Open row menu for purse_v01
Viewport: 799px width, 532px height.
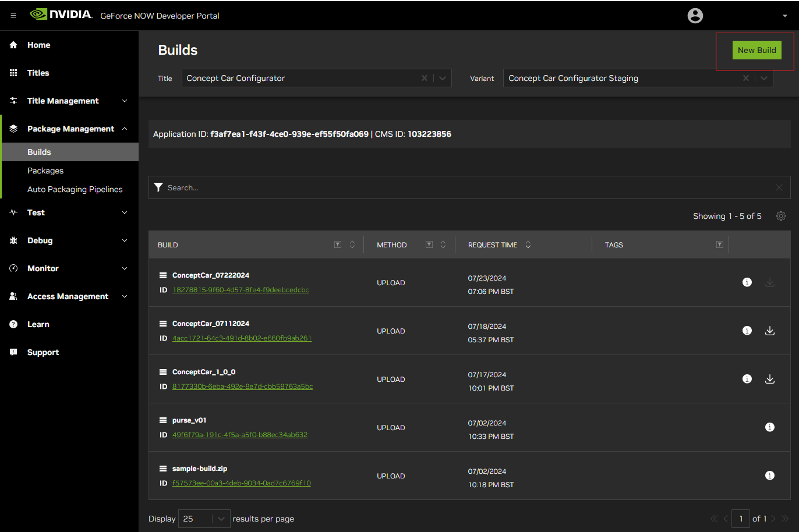(163, 420)
